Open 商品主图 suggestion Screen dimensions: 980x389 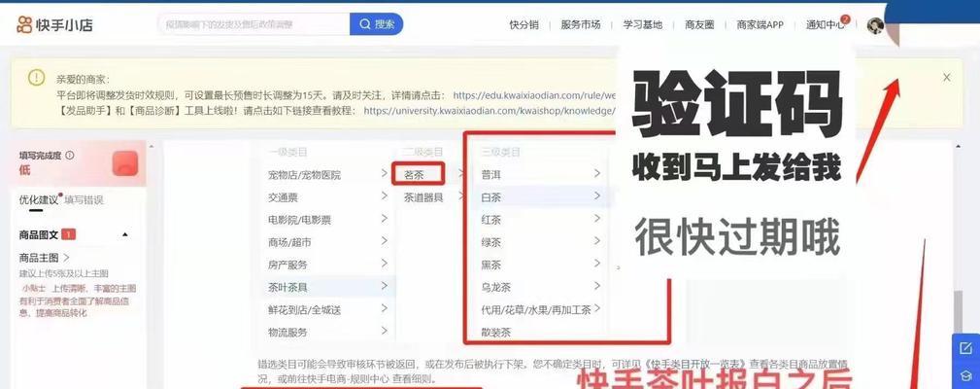coord(45,258)
